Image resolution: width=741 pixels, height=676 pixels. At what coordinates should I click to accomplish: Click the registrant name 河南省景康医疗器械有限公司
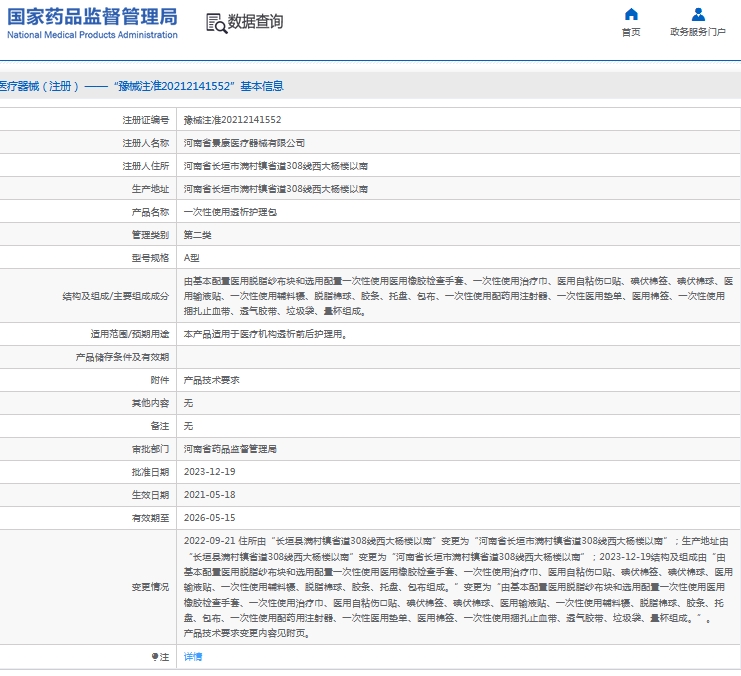click(244, 143)
